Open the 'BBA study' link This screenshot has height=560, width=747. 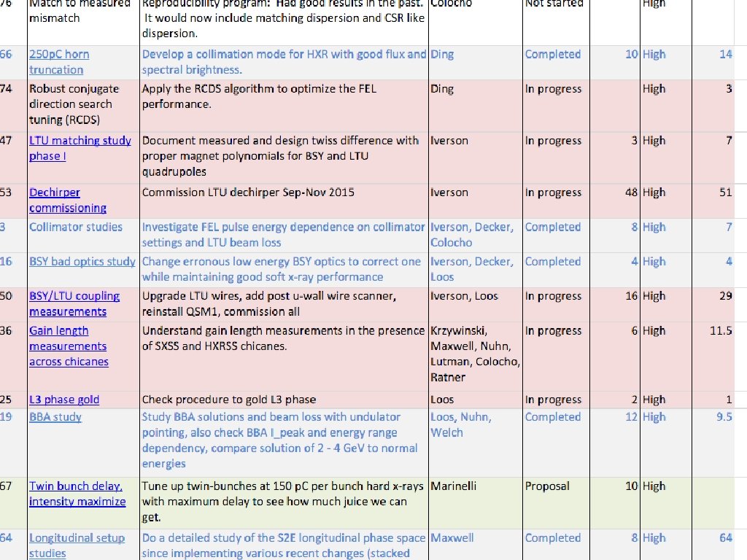(55, 416)
